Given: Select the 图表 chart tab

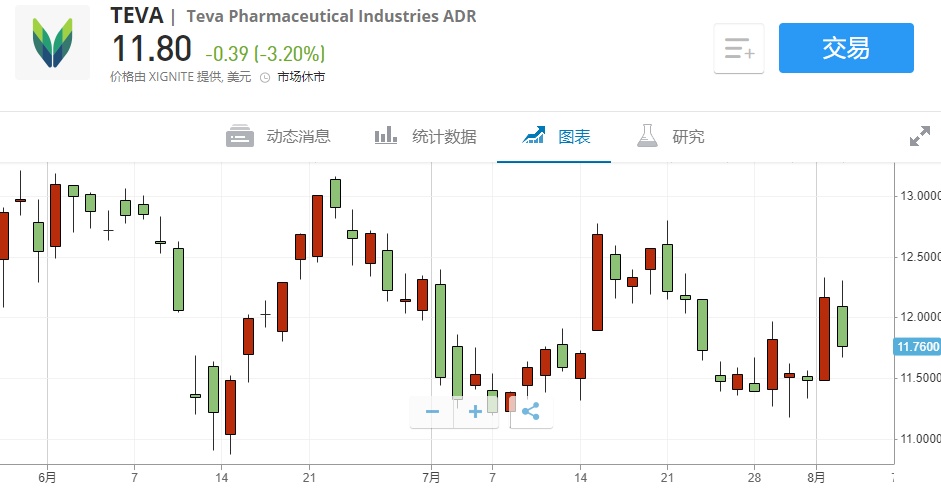Looking at the screenshot, I should coord(557,137).
